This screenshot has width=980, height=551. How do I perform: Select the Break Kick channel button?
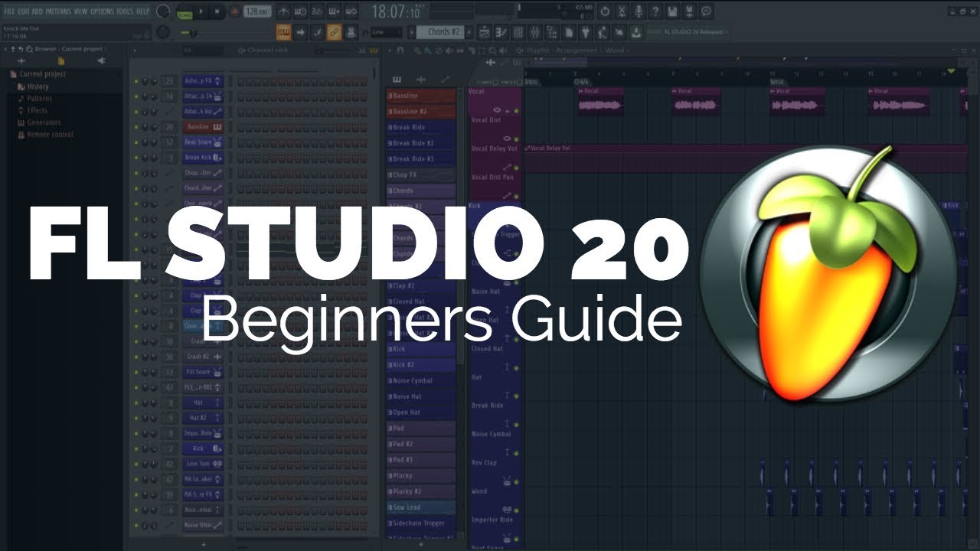[203, 158]
